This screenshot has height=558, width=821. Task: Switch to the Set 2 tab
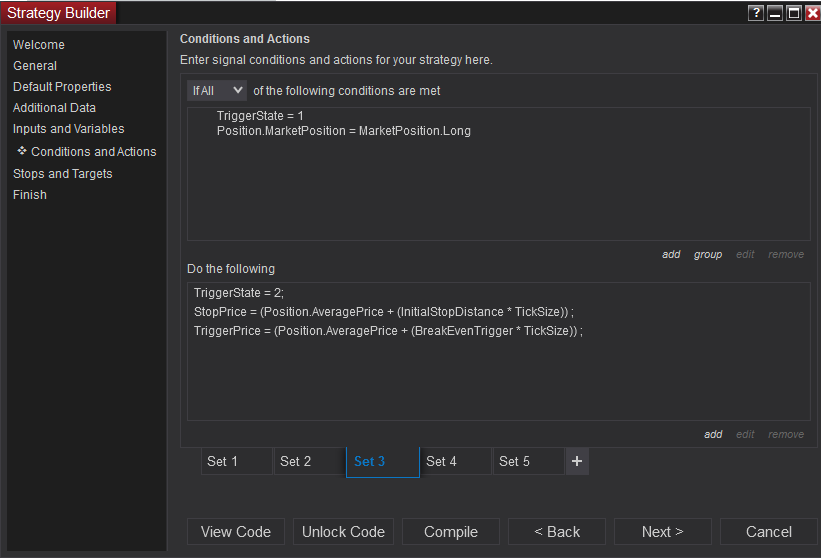310,461
